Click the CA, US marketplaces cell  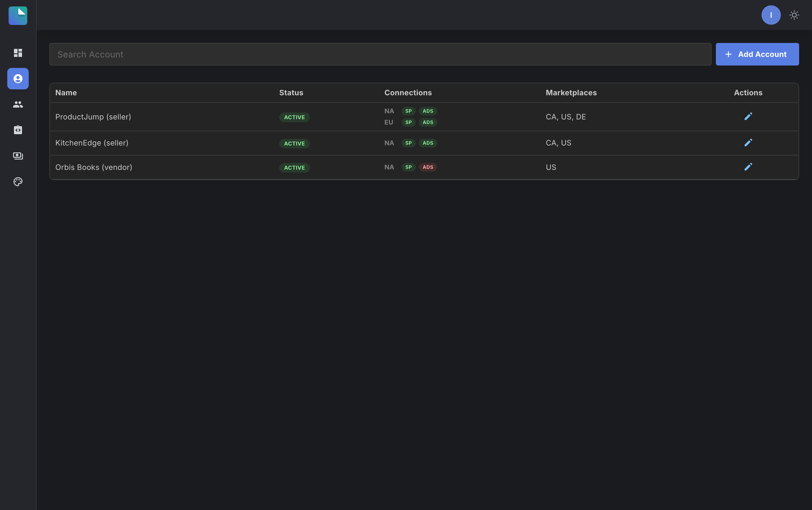point(559,143)
